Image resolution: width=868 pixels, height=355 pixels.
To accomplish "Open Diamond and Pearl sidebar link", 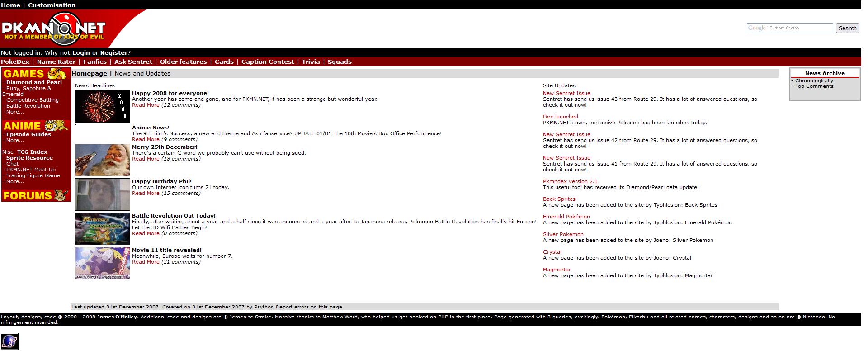I will 34,82.
